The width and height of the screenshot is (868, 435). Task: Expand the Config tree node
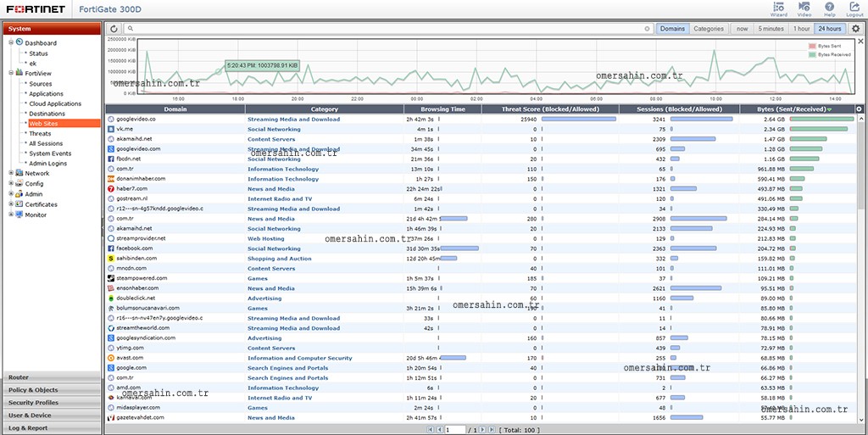click(11, 183)
